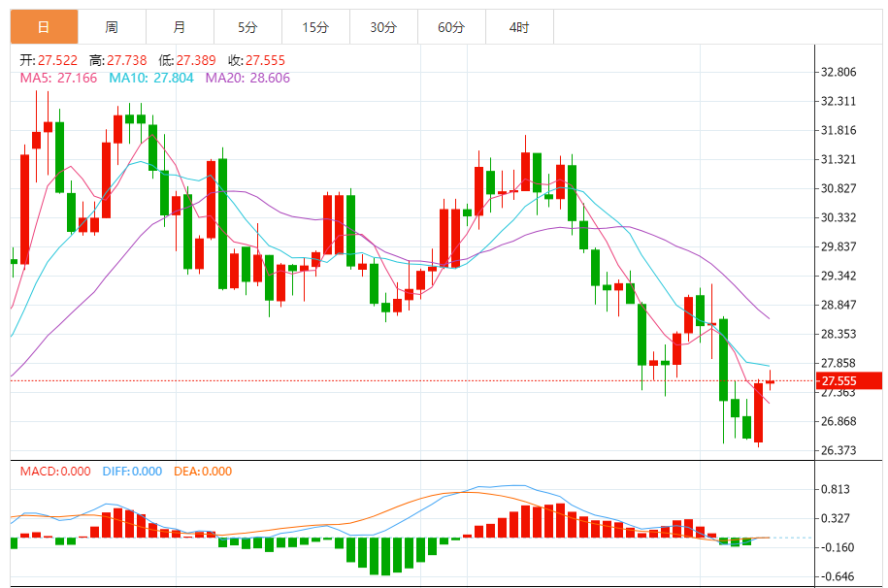Image resolution: width=888 pixels, height=588 pixels.
Task: Click the 29.837 price axis label
Action: click(839, 246)
